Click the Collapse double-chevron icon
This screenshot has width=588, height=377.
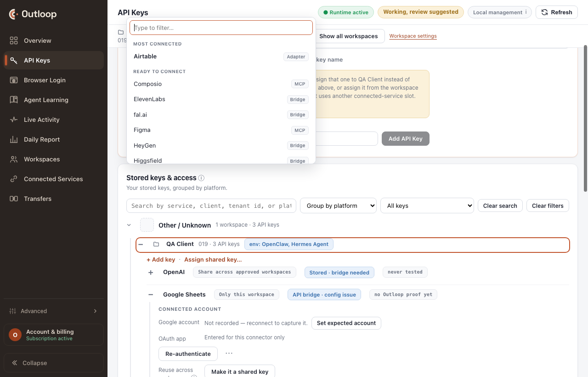pos(14,363)
